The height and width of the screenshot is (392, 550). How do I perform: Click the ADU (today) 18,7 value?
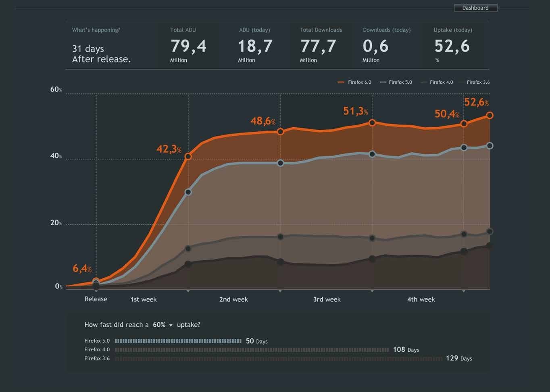(255, 46)
